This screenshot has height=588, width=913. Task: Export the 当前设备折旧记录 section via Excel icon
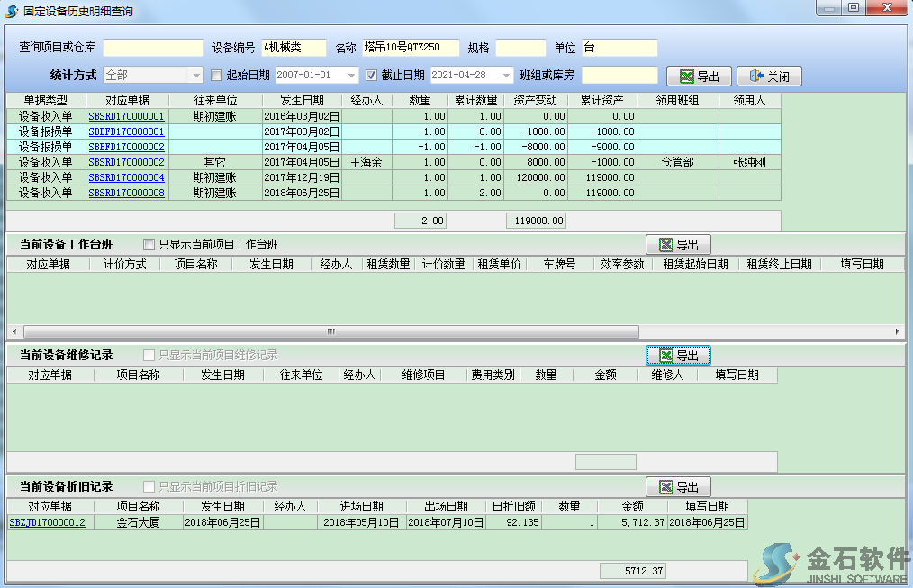coord(666,487)
